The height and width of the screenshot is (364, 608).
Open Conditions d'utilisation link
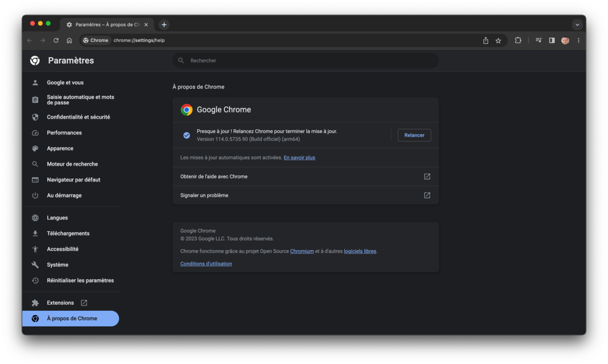coord(206,264)
